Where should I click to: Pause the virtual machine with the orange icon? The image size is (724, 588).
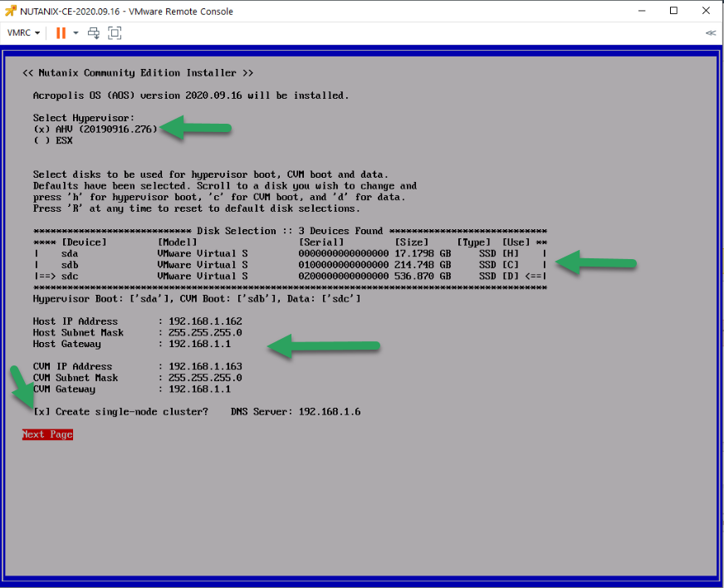pyautogui.click(x=61, y=32)
